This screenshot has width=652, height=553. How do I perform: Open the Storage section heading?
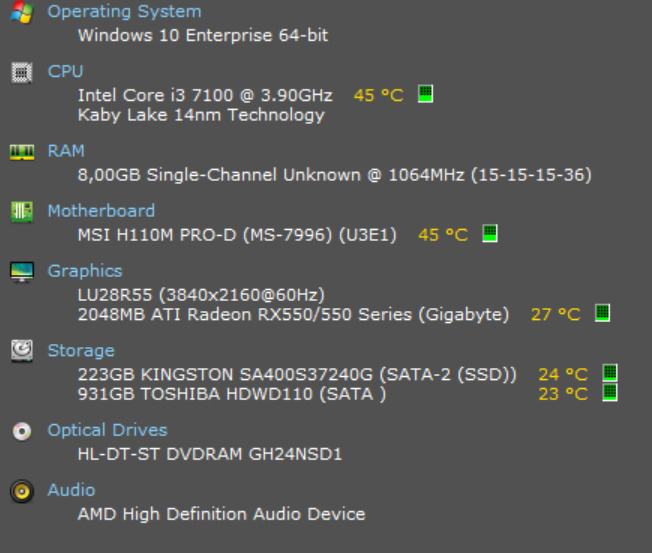point(81,351)
